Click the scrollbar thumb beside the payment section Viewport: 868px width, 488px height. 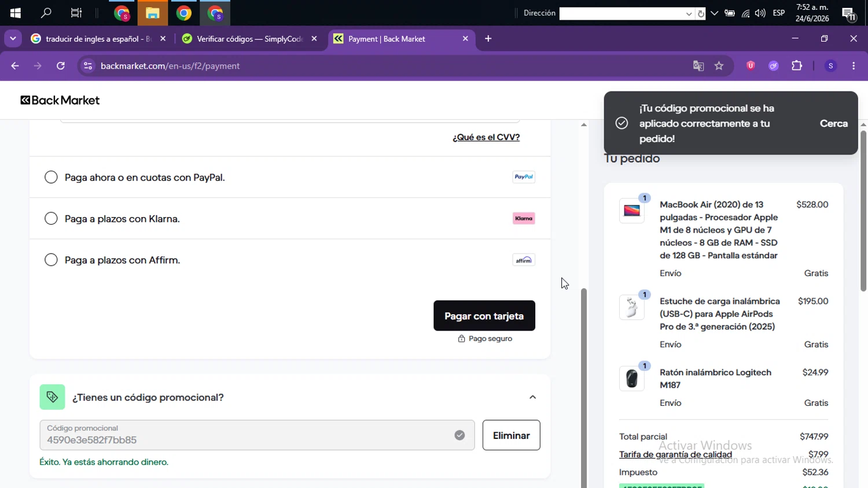pos(584,388)
